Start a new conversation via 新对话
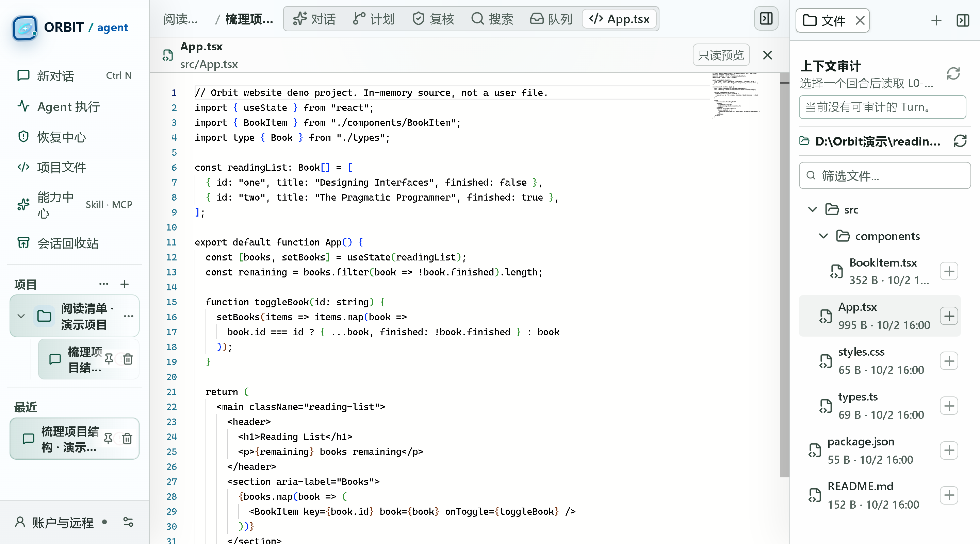 [75, 76]
